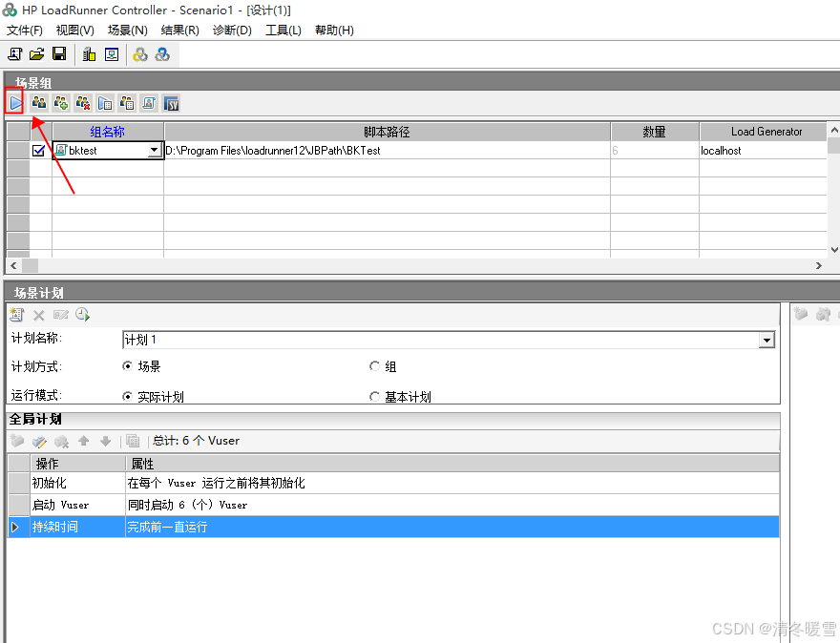The image size is (840, 643).
Task: Click the 计划 1 schedule name field
Action: tap(441, 340)
